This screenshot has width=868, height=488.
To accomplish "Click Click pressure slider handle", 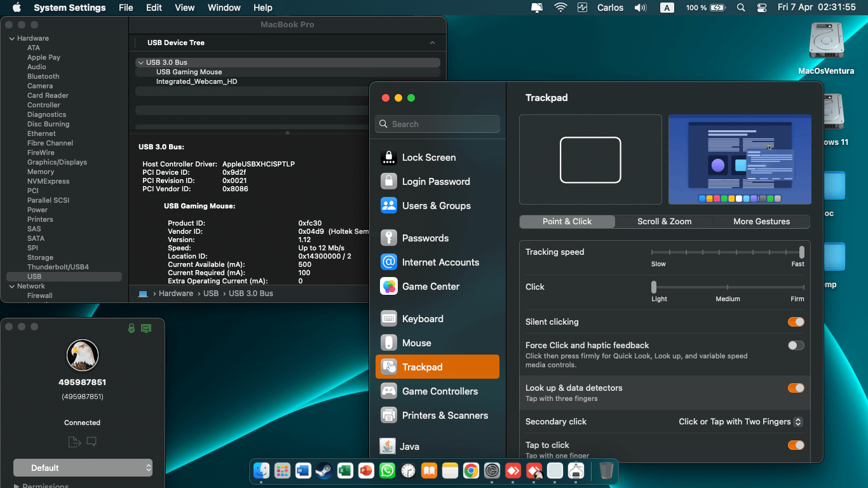I will (654, 287).
